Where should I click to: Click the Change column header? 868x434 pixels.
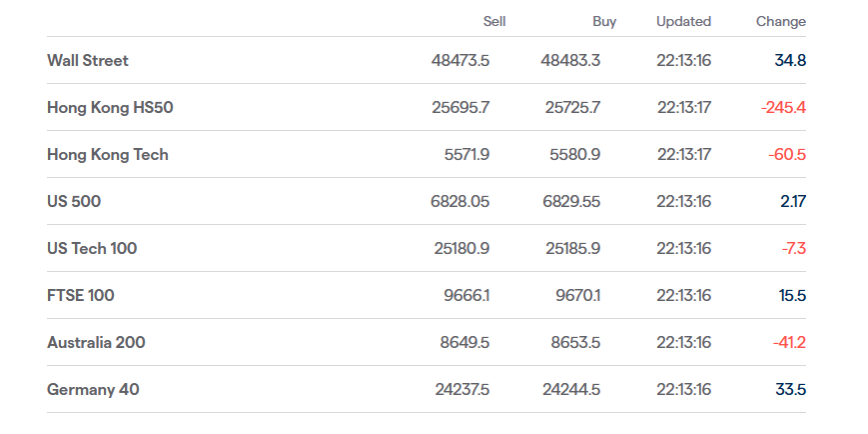pyautogui.click(x=780, y=22)
